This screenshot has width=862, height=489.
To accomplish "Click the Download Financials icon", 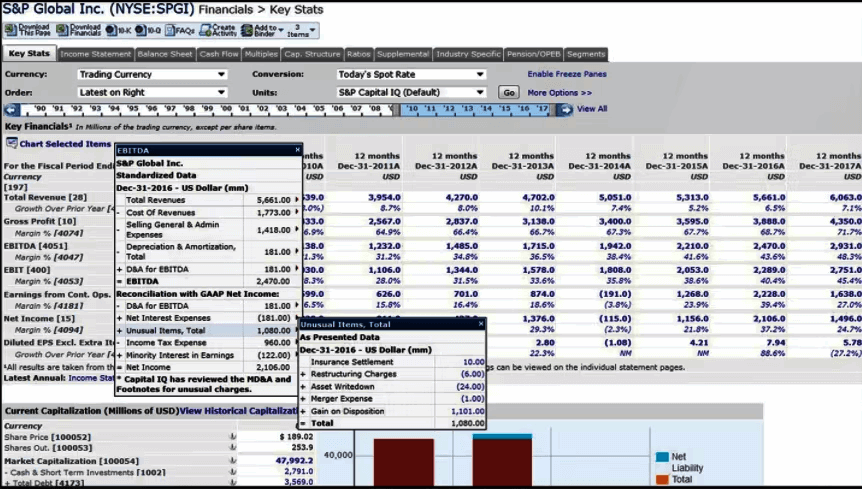I will click(62, 30).
